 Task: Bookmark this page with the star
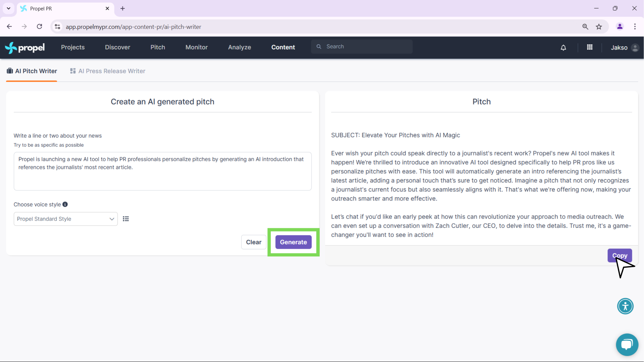point(599,27)
